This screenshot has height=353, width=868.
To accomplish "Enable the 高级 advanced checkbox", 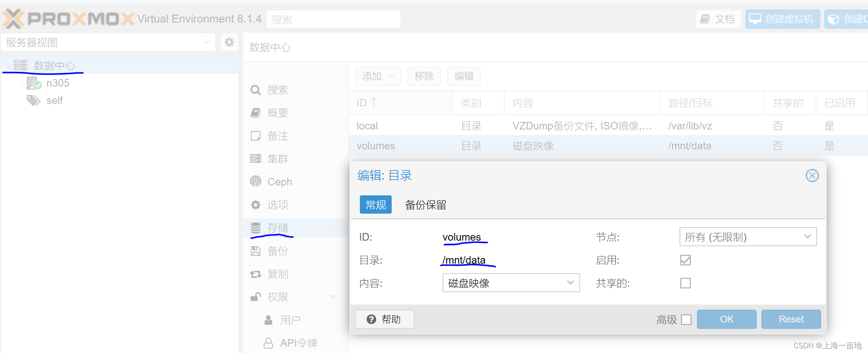I will (686, 320).
